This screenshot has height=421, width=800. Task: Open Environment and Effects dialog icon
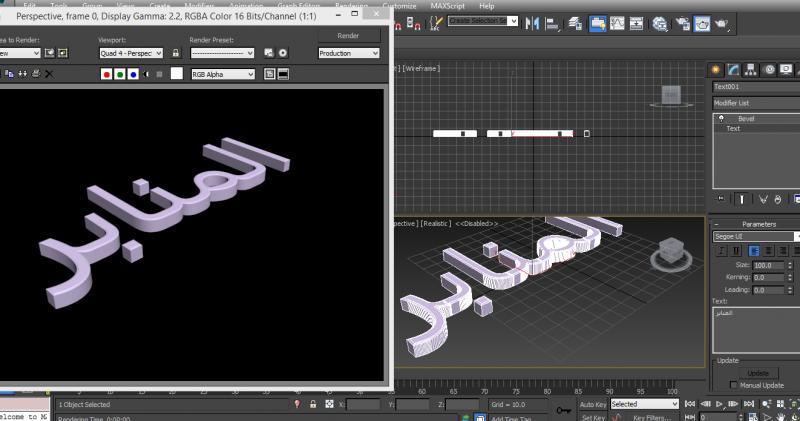pyautogui.click(x=283, y=53)
